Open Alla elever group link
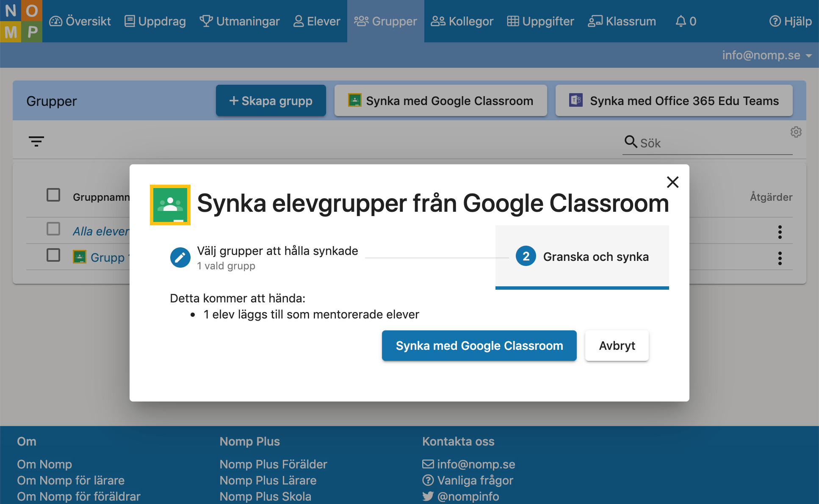The image size is (819, 504). point(101,231)
